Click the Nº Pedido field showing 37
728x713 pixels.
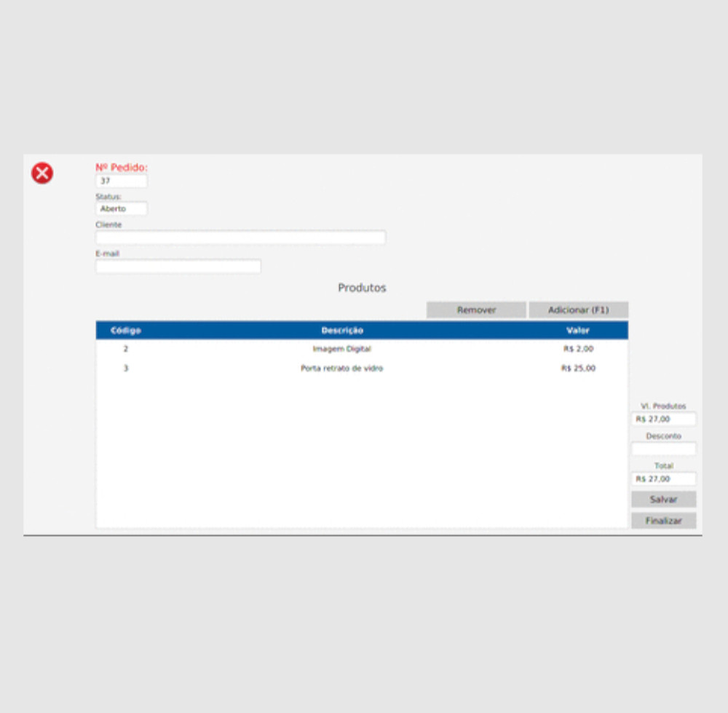click(x=121, y=181)
